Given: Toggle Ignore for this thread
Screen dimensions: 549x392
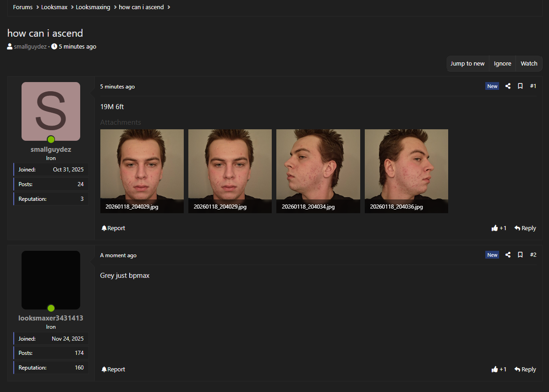Looking at the screenshot, I should click(x=502, y=64).
